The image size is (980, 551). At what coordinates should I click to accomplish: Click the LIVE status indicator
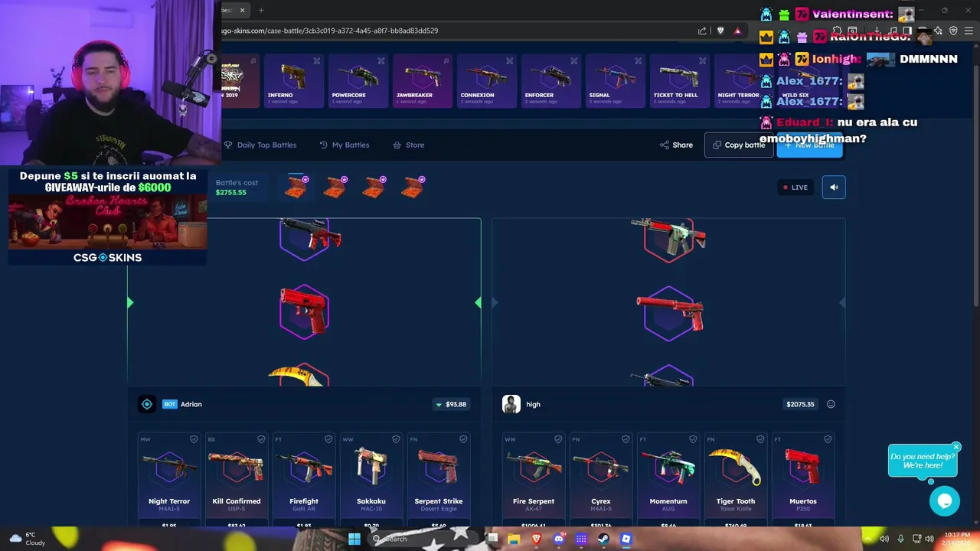pyautogui.click(x=795, y=187)
